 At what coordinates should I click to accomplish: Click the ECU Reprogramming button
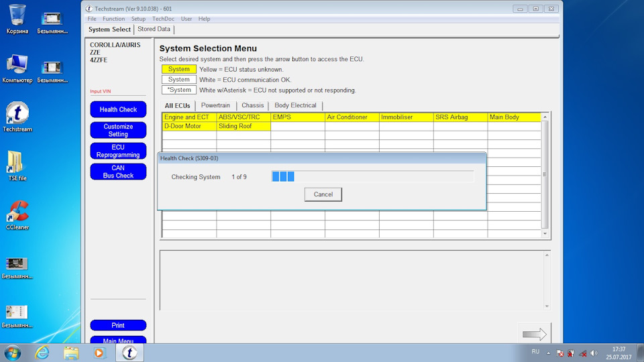tap(118, 151)
